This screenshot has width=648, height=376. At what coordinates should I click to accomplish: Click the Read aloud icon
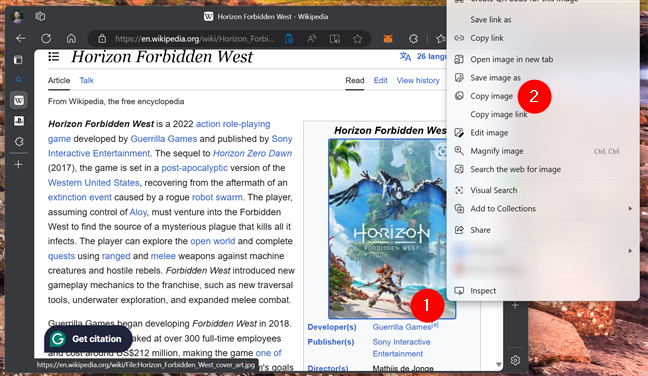(x=312, y=39)
